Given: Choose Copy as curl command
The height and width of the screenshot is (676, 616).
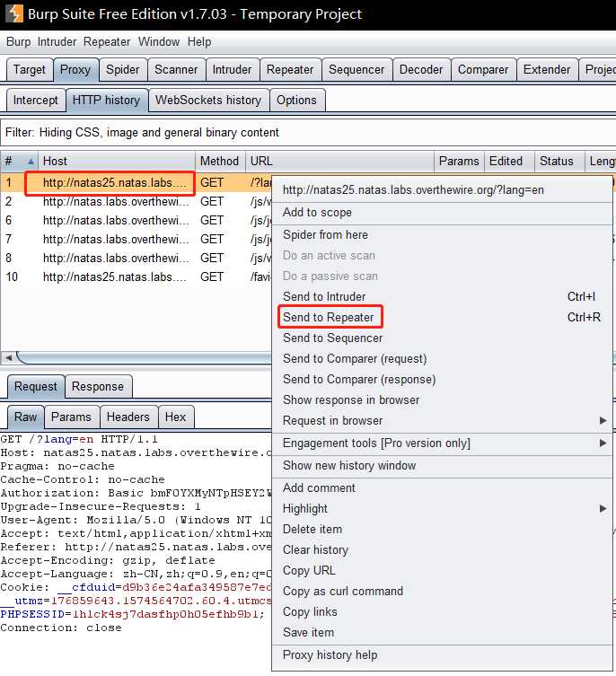Looking at the screenshot, I should (442, 591).
